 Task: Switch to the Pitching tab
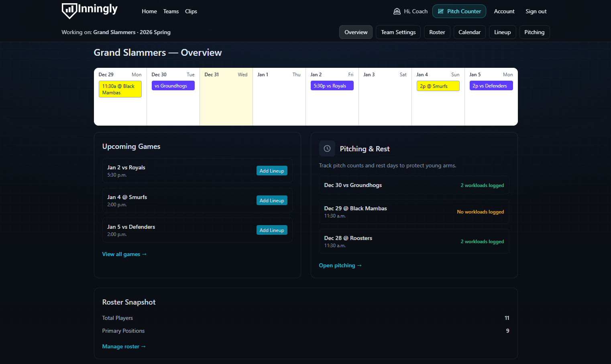click(534, 32)
